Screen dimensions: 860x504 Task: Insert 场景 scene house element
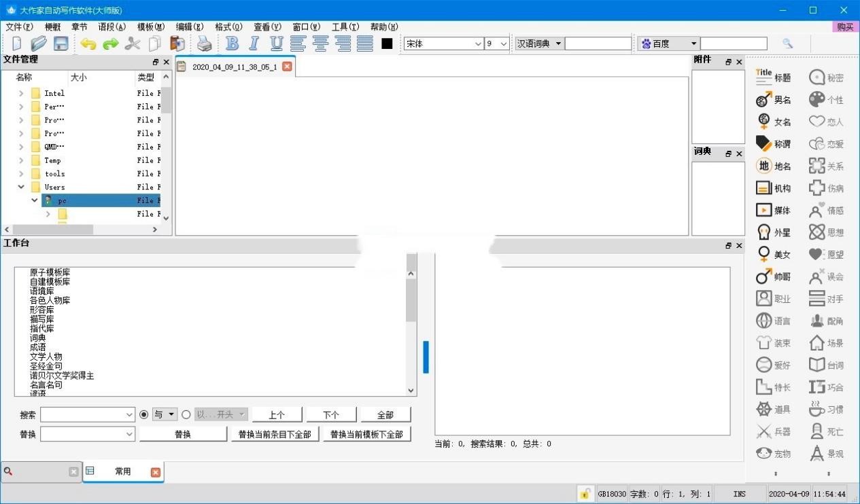pyautogui.click(x=827, y=343)
